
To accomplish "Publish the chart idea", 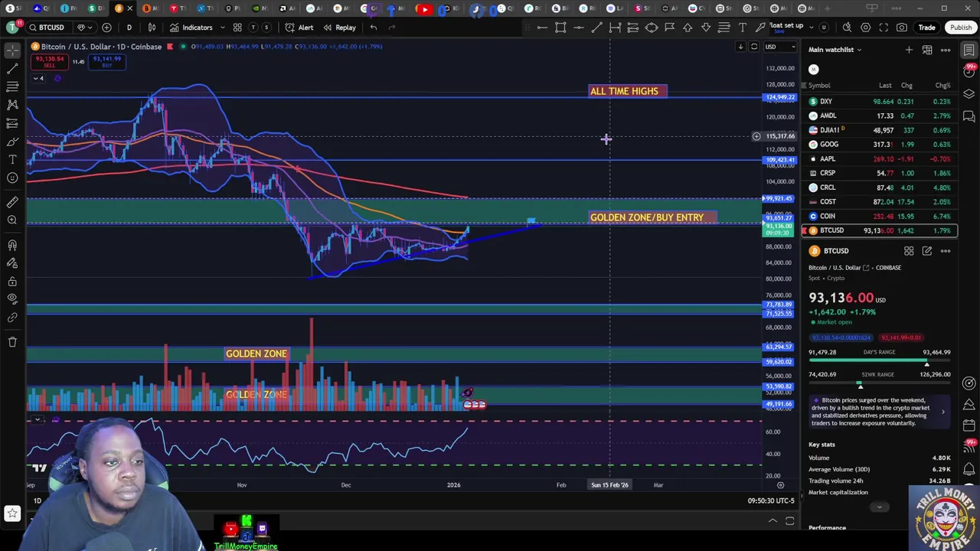I will point(960,28).
